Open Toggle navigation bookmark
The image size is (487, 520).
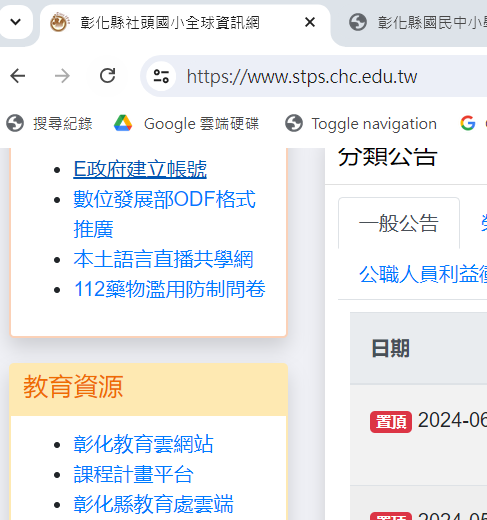tap(361, 123)
